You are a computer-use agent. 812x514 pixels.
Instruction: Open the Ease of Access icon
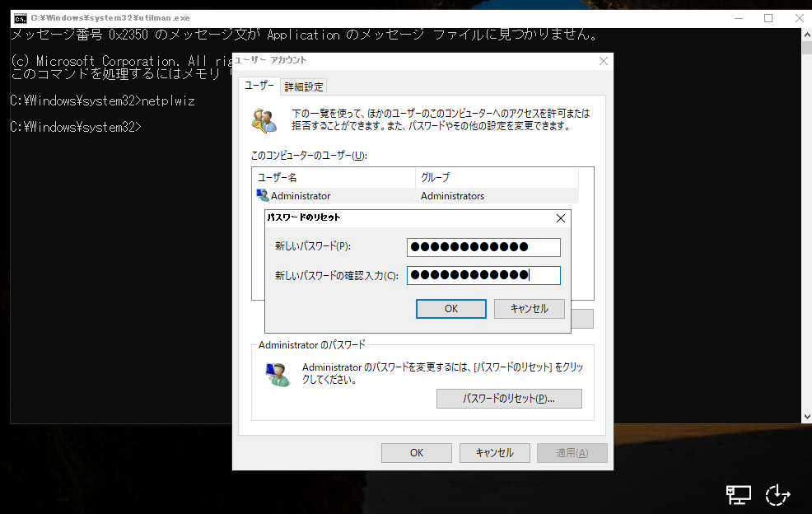[777, 495]
